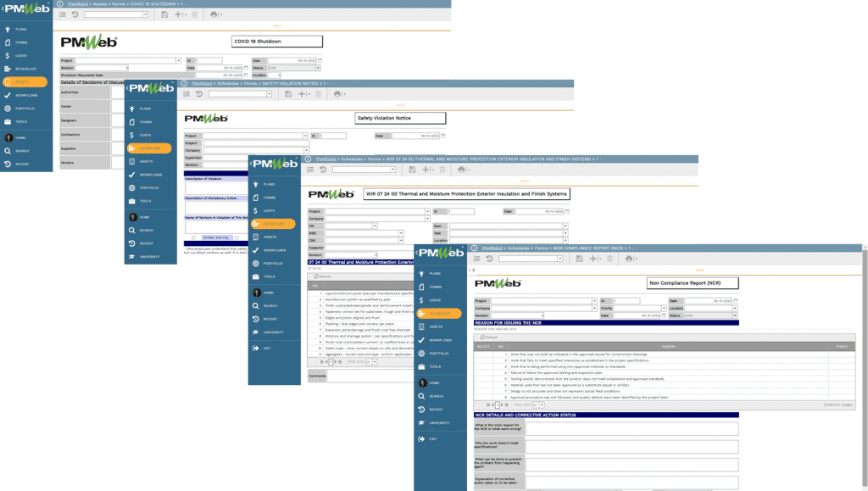Open the Spec dropdown in the WIR form

pos(565,226)
